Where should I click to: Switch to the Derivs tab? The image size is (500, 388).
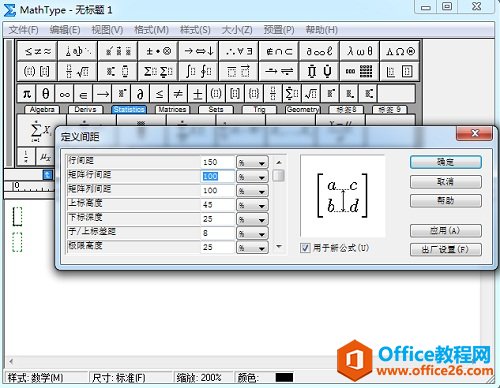pyautogui.click(x=85, y=109)
